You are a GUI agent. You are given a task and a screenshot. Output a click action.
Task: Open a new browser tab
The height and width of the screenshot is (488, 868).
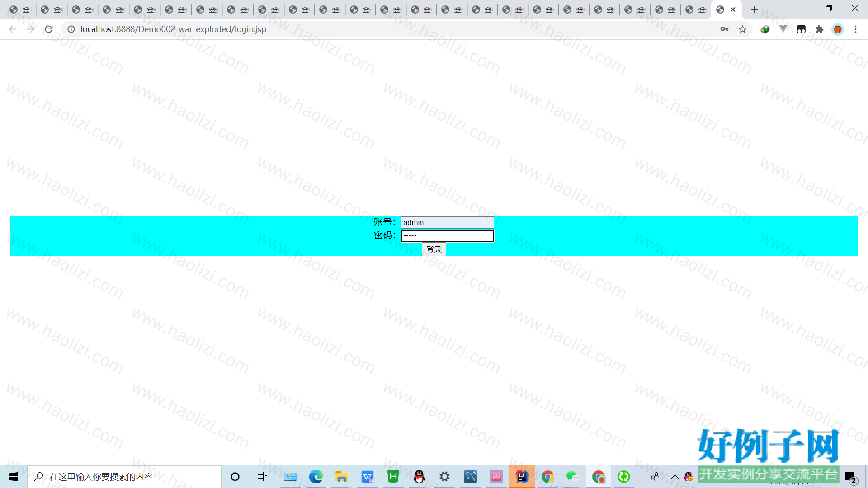click(754, 9)
